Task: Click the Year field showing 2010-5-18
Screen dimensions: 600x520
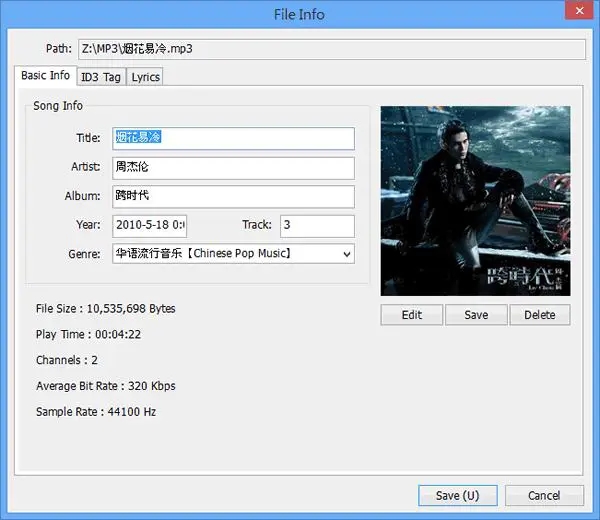Action: click(x=150, y=226)
